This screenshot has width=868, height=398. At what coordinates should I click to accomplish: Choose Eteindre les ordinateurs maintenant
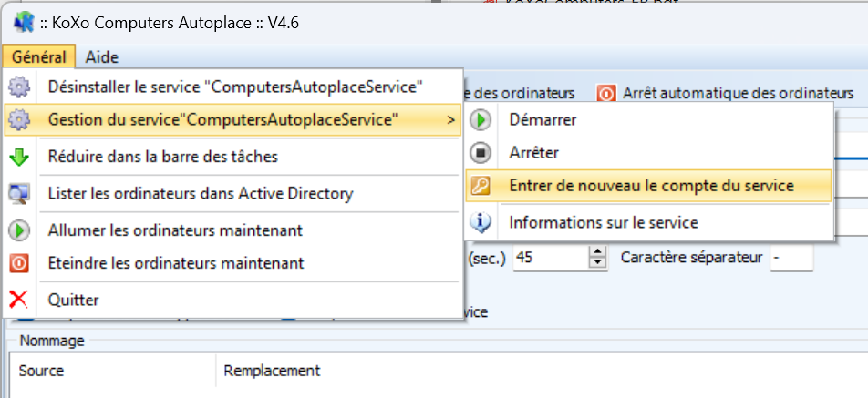pos(232,262)
